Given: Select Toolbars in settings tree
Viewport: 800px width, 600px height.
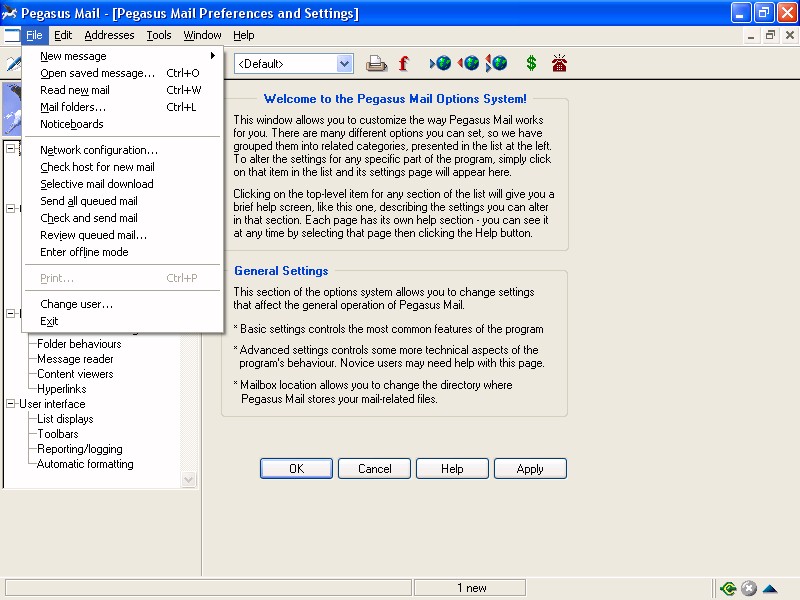Looking at the screenshot, I should pos(58,434).
